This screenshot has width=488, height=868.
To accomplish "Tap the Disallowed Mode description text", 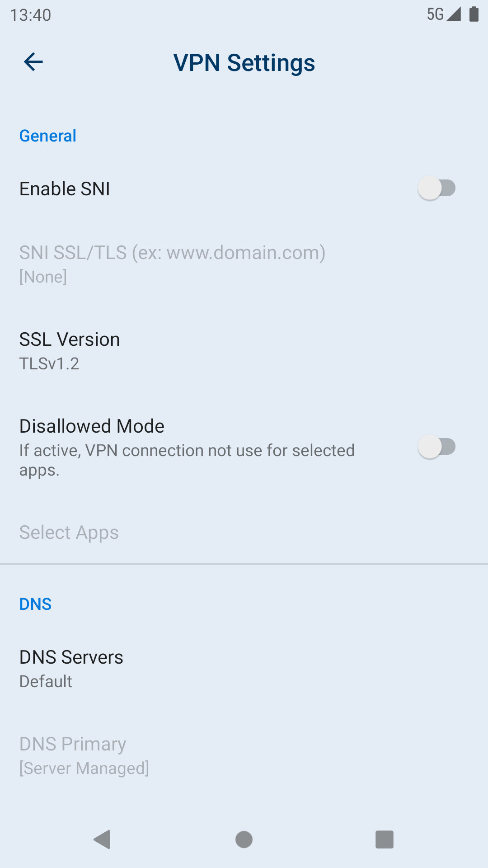I will [187, 460].
